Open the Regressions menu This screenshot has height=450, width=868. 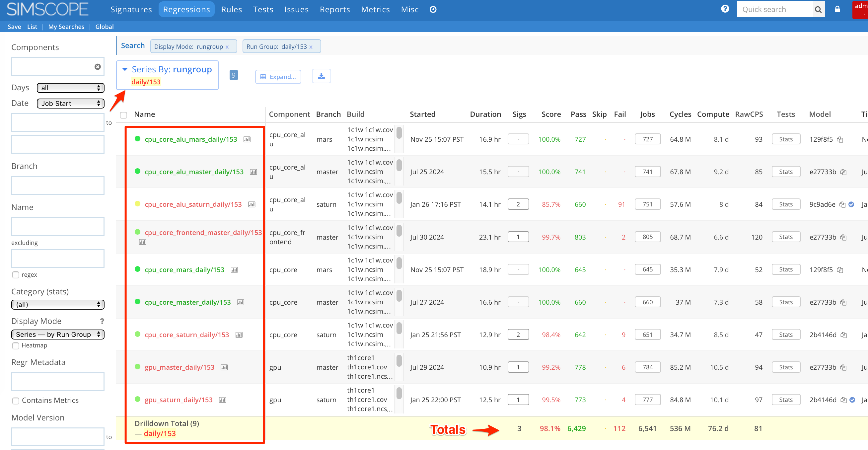[x=186, y=9]
